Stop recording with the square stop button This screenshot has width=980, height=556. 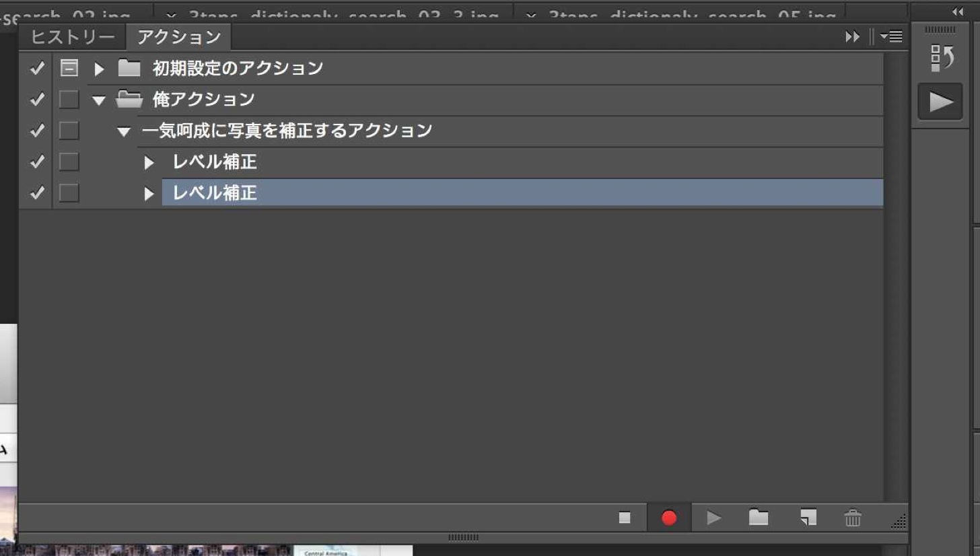pyautogui.click(x=625, y=518)
